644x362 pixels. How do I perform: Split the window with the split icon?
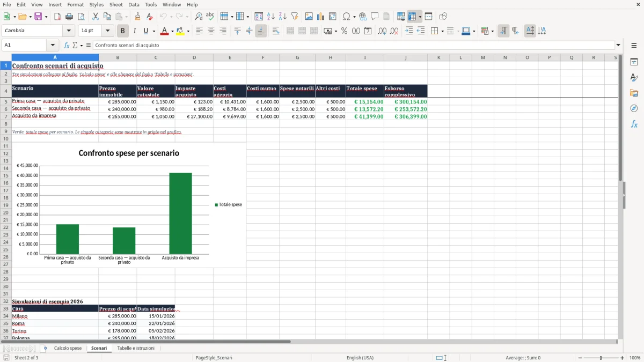point(428,17)
